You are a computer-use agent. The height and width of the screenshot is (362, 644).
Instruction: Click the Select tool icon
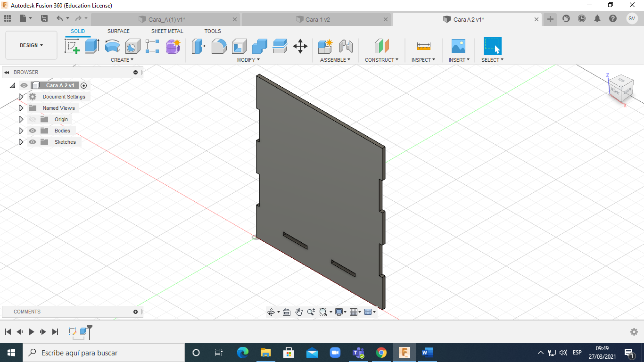click(492, 46)
